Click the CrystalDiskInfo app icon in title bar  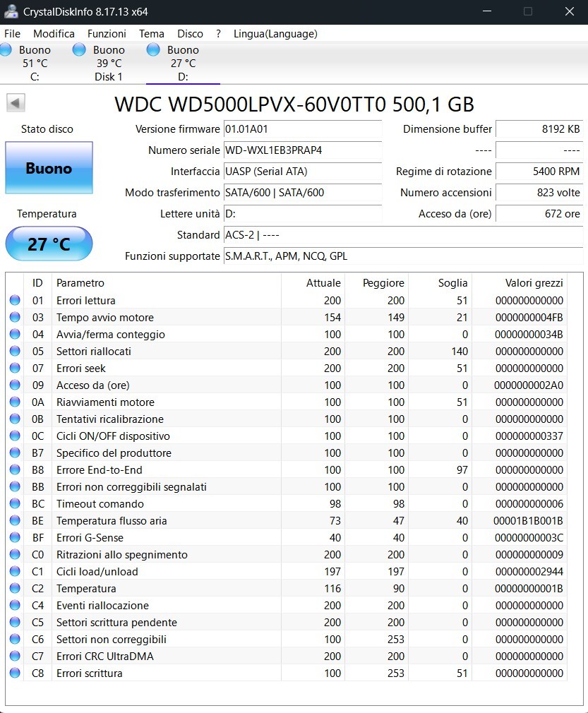tap(11, 11)
